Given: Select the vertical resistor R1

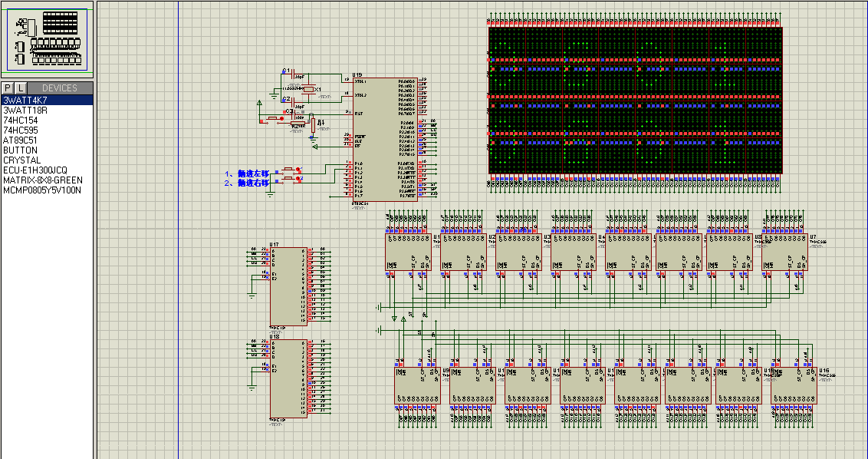Looking at the screenshot, I should pyautogui.click(x=313, y=126).
